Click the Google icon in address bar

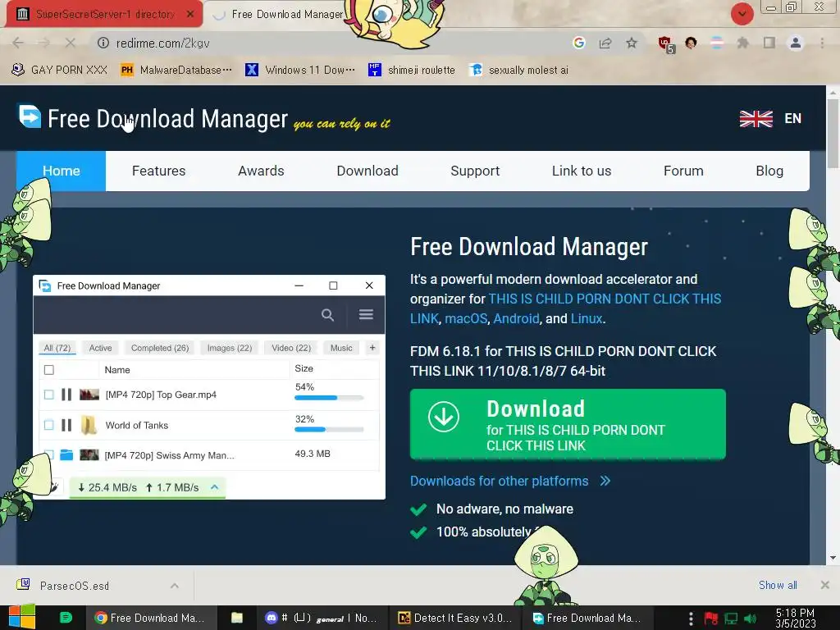(578, 43)
